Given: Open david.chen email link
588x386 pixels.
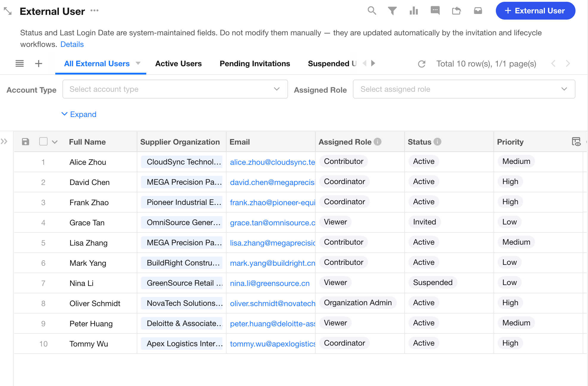Looking at the screenshot, I should point(272,182).
